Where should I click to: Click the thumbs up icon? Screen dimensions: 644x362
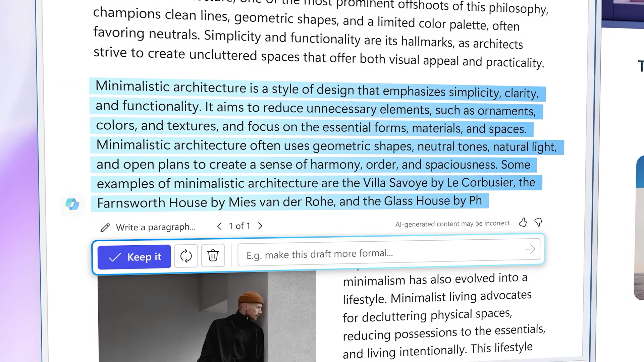point(523,222)
